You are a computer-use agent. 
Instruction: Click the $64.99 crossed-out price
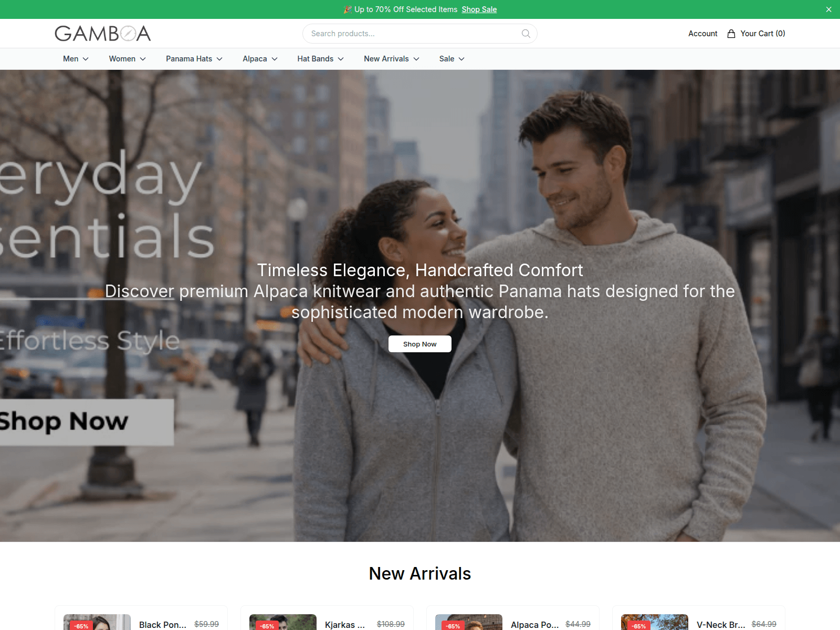(764, 624)
